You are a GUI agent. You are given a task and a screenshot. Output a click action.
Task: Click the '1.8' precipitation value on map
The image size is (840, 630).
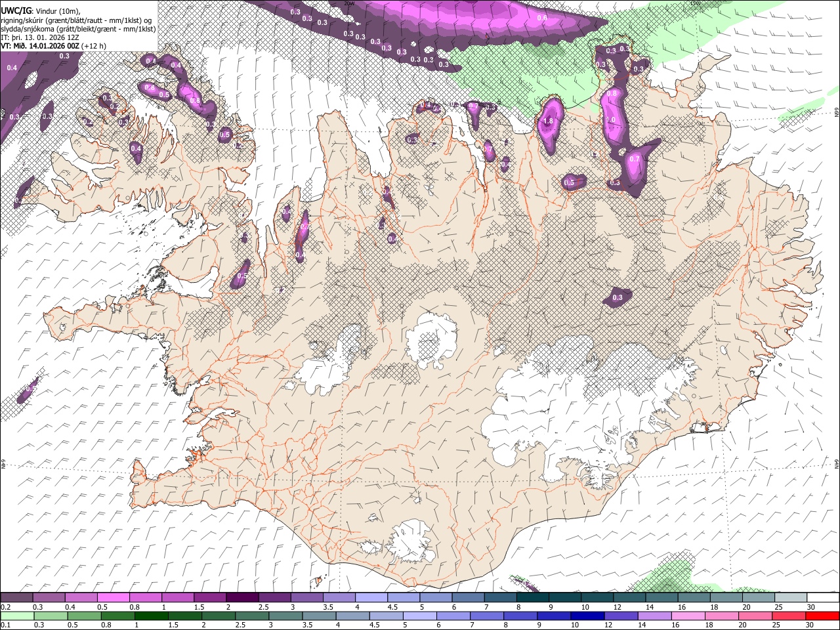click(x=548, y=121)
